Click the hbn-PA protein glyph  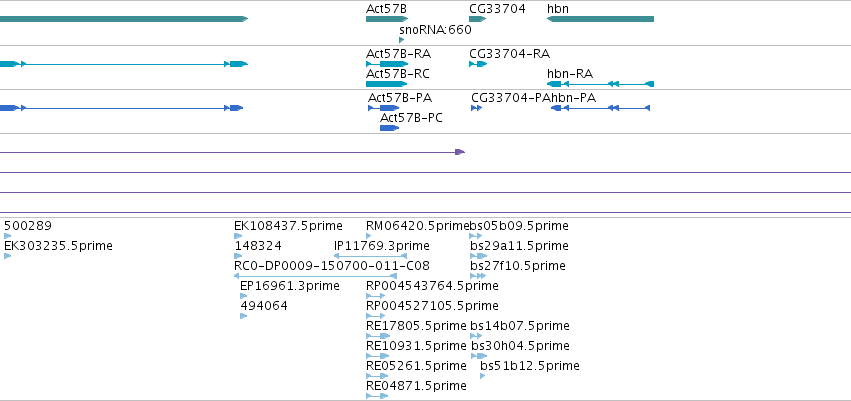[x=600, y=108]
